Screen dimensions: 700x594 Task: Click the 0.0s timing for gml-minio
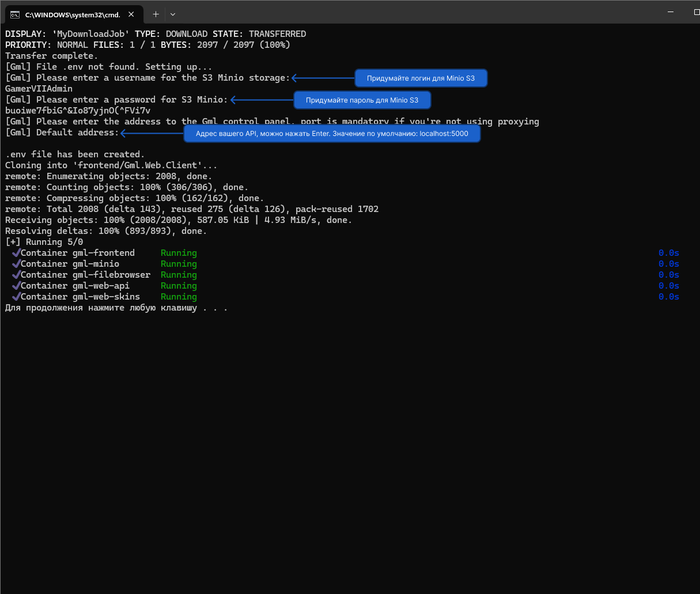tap(668, 264)
